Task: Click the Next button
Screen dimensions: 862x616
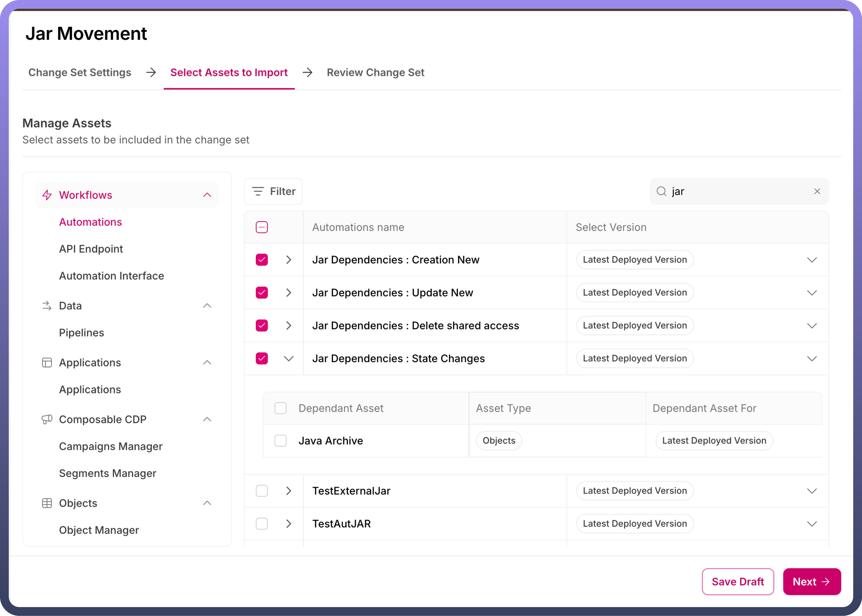Action: (x=811, y=582)
